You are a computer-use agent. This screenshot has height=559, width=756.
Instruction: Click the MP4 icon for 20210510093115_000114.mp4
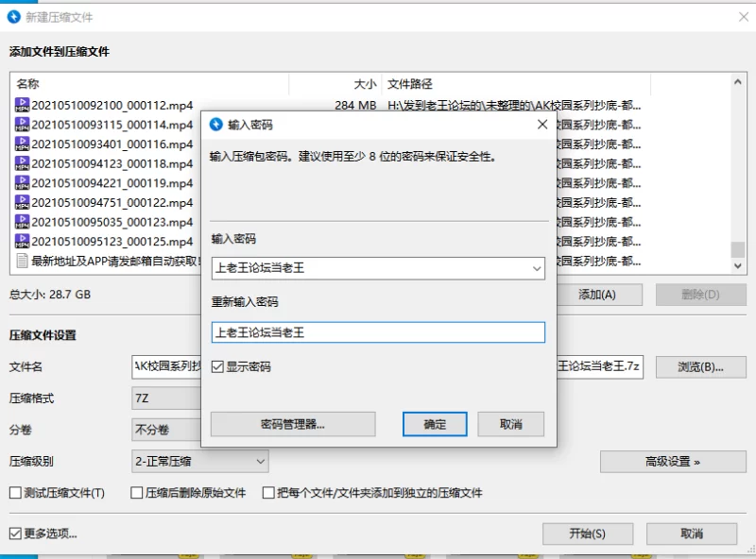pyautogui.click(x=22, y=125)
